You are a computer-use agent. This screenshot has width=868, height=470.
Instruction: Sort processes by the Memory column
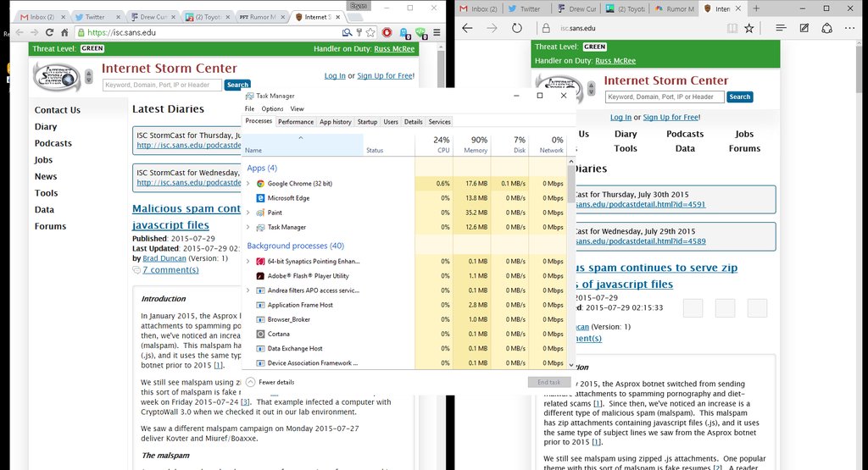click(472, 145)
